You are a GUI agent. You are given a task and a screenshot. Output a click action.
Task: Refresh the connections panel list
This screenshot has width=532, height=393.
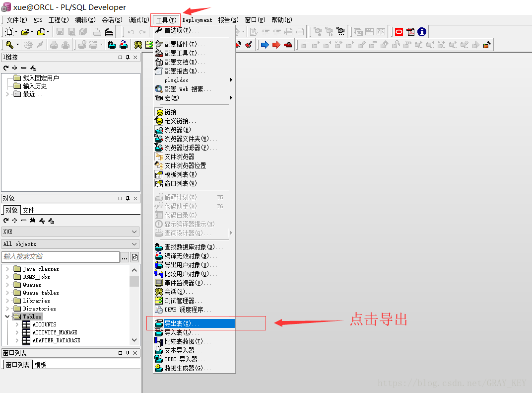click(6, 68)
